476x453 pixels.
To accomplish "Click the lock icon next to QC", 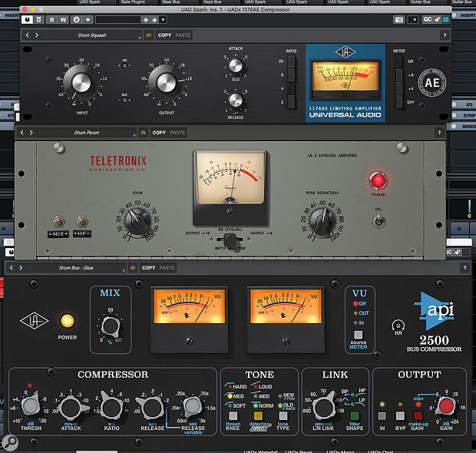I will pos(438,19).
